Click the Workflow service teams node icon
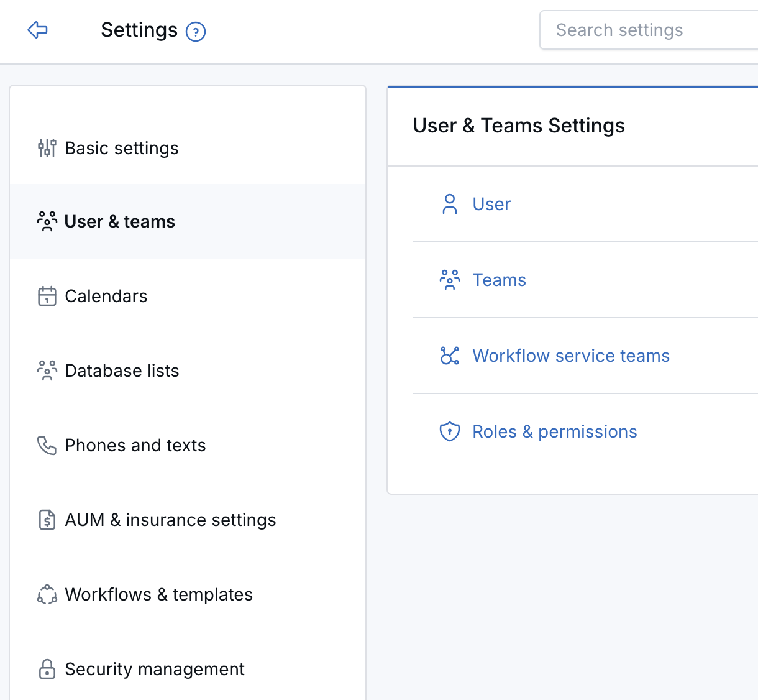758x700 pixels. pyautogui.click(x=450, y=356)
